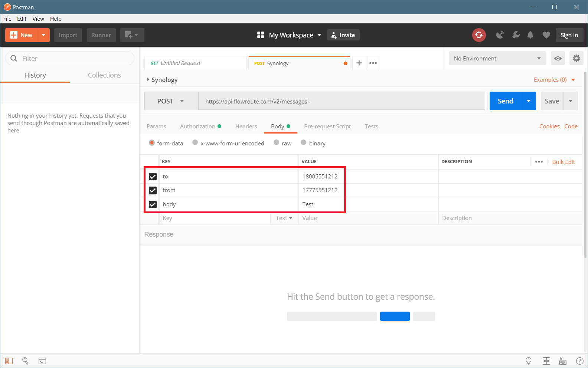This screenshot has width=588, height=368.
Task: Click the blue Send button
Action: [506, 101]
